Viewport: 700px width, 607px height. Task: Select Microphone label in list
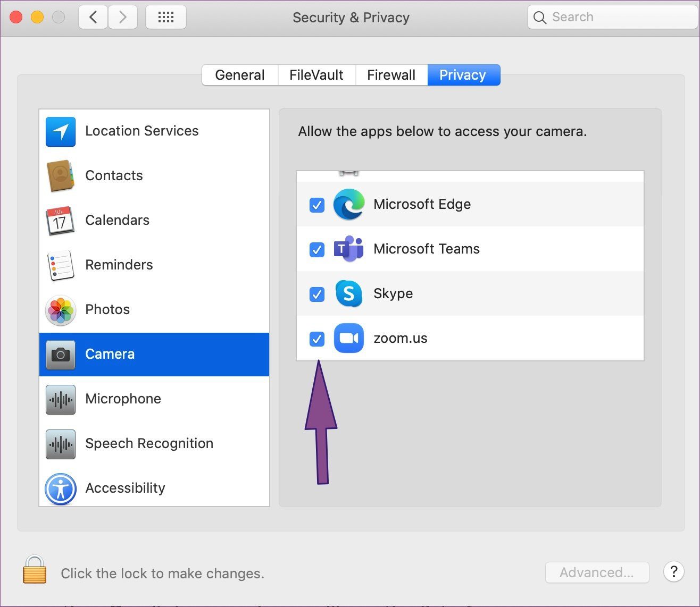pyautogui.click(x=123, y=399)
